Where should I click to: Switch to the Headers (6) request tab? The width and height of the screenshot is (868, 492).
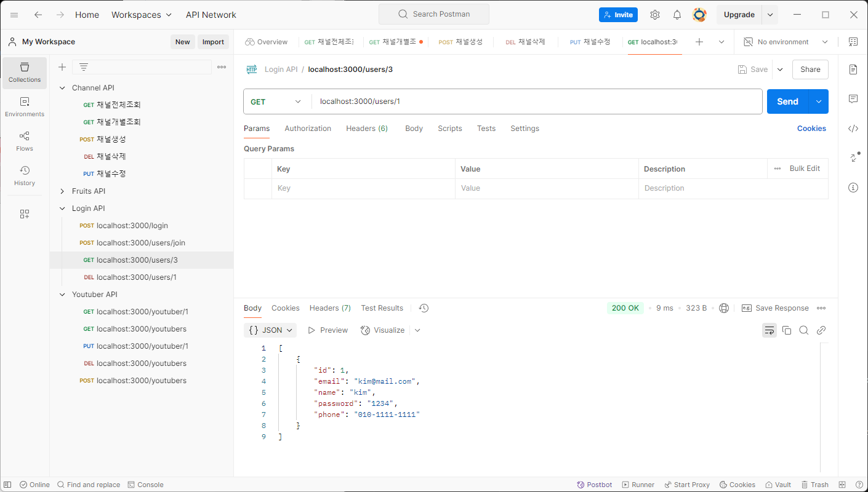tap(367, 129)
